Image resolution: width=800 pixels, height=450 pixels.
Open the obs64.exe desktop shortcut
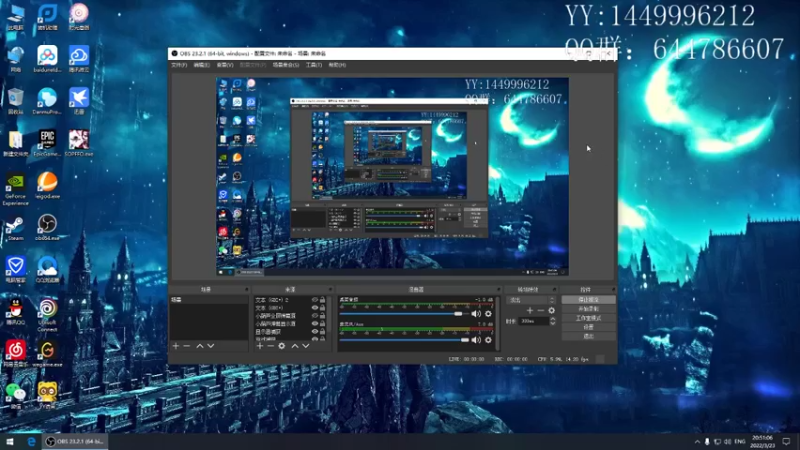(x=47, y=228)
